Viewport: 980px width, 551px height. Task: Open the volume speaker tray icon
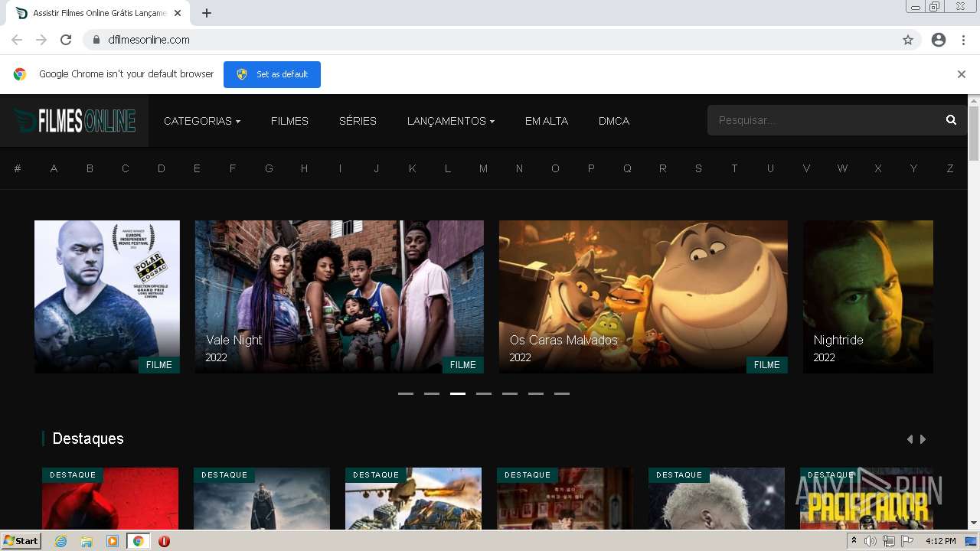pyautogui.click(x=871, y=541)
